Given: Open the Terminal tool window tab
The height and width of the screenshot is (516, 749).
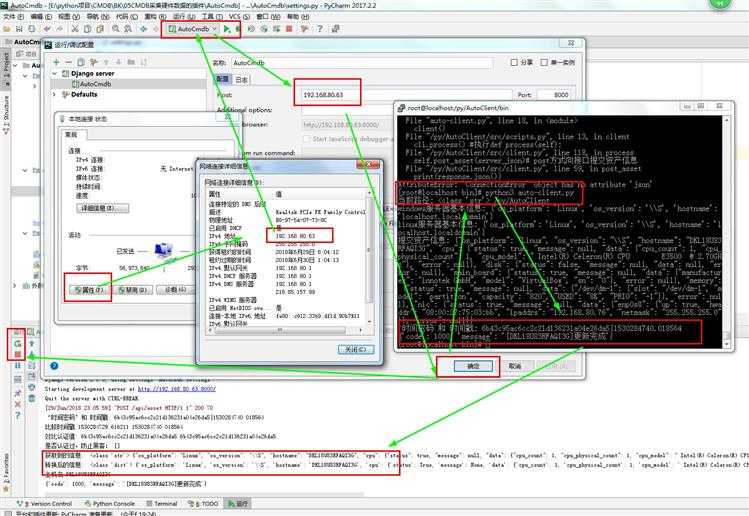Looking at the screenshot, I should 161,504.
